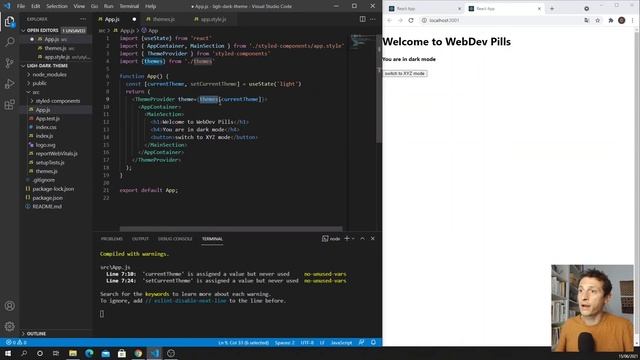Open Chrome's three-dot menu
The width and height of the screenshot is (640, 360).
[x=633, y=20]
